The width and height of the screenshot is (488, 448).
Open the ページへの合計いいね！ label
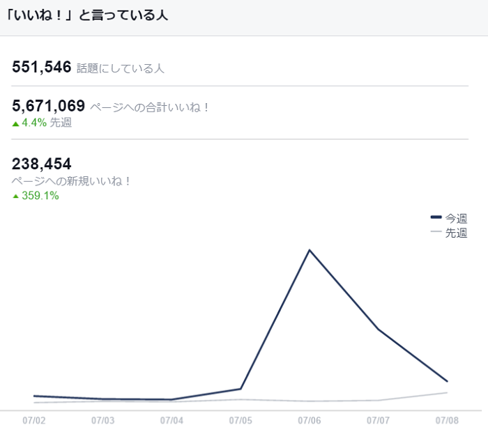150,107
